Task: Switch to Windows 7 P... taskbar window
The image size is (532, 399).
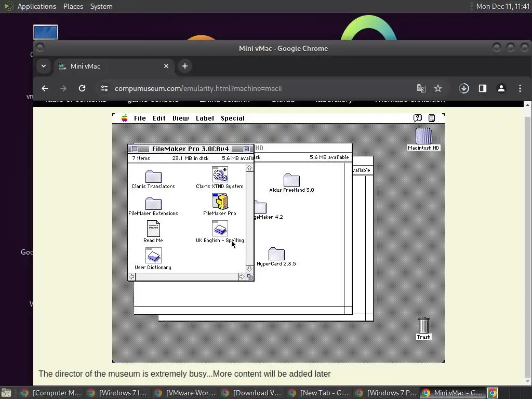Action: [385, 393]
